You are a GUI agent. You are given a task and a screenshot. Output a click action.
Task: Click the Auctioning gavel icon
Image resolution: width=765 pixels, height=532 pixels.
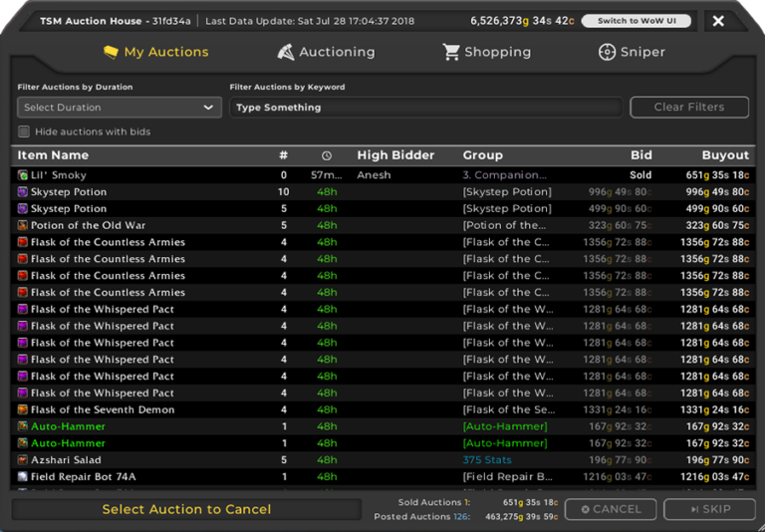point(286,52)
